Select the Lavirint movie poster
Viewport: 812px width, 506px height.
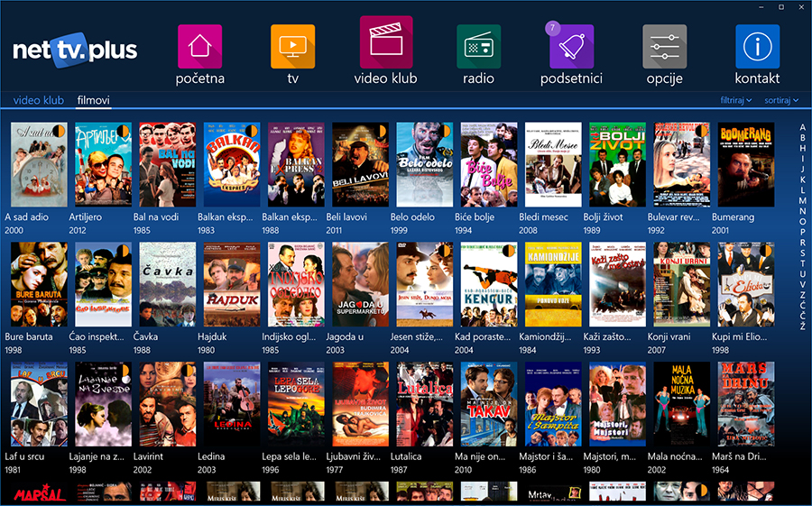pos(168,404)
